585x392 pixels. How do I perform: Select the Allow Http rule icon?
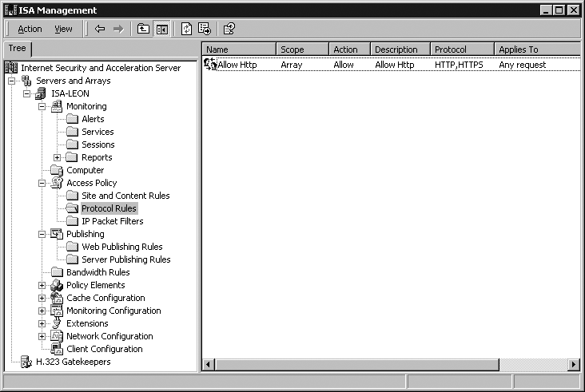[x=210, y=65]
